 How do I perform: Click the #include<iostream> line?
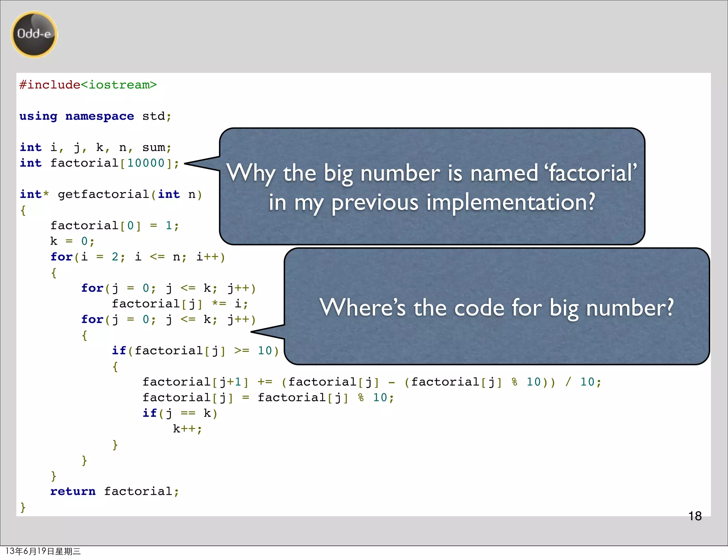(88, 85)
